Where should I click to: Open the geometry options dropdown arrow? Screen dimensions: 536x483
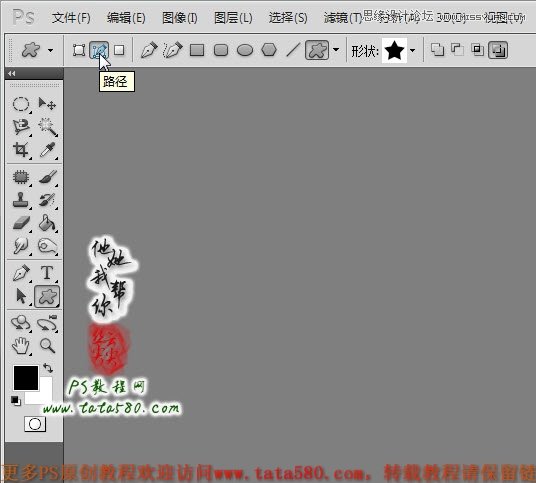coord(336,50)
